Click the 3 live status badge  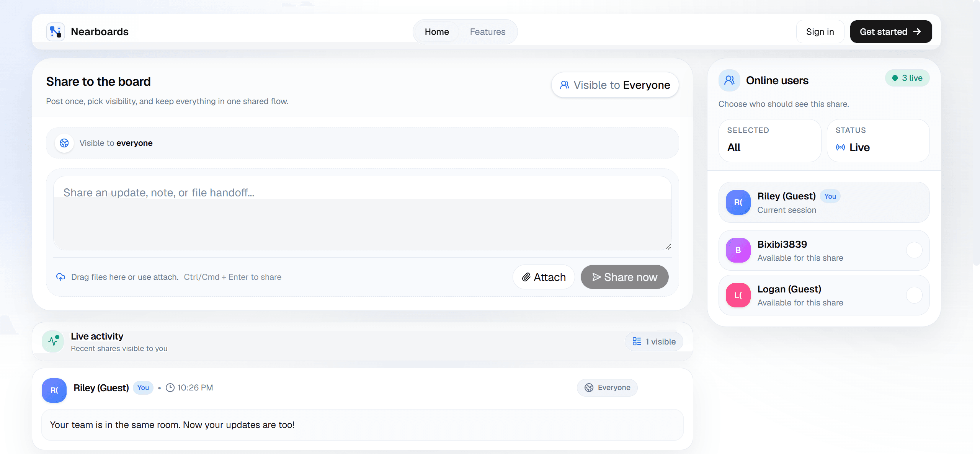point(907,78)
